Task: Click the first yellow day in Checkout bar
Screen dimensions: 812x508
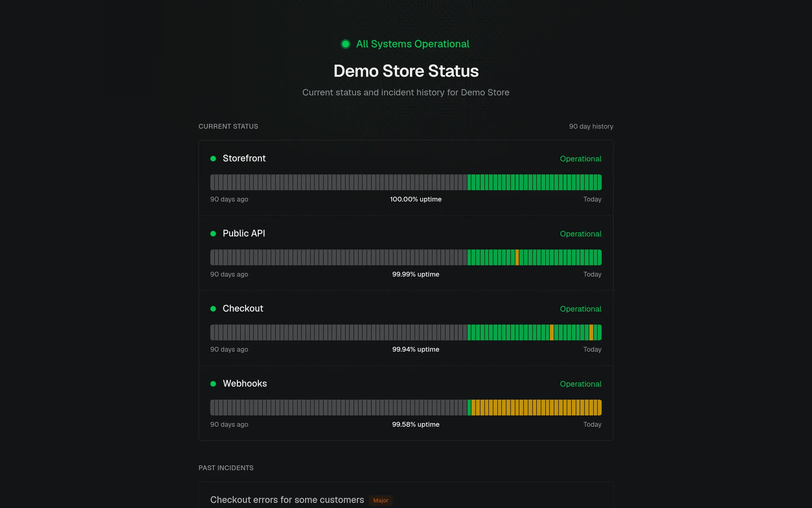Action: pos(552,332)
